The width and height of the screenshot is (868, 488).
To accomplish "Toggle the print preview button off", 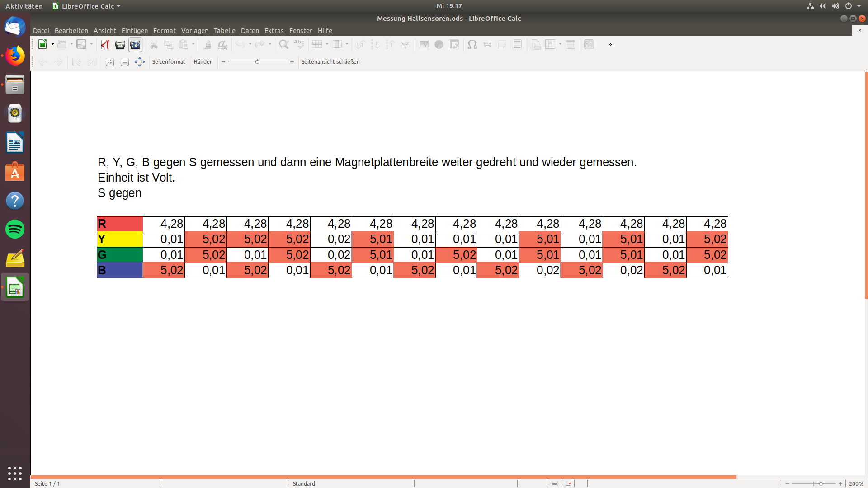I will [135, 44].
